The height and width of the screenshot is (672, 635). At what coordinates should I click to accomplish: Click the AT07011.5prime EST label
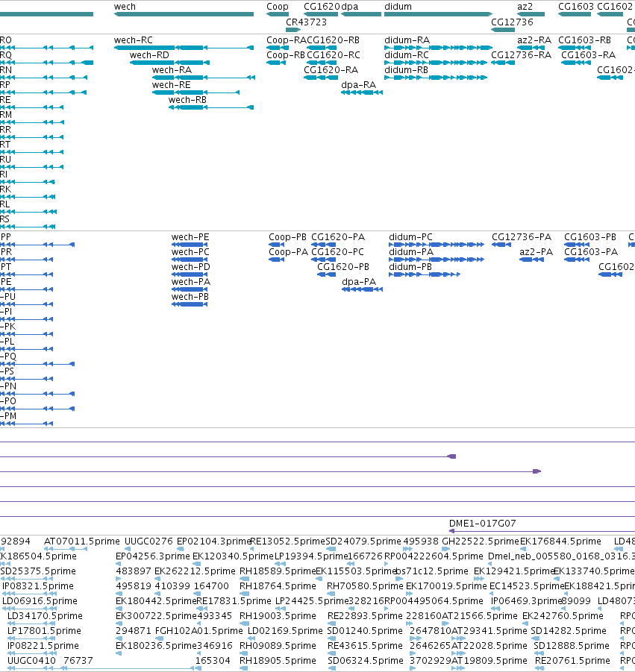pyautogui.click(x=81, y=541)
